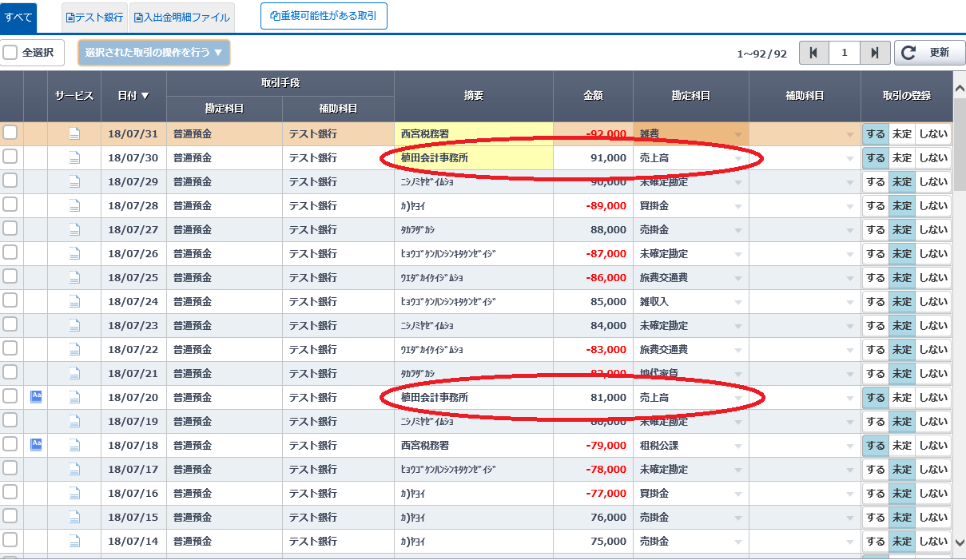
Task: Click the vertical scrollbar down arrow
Action: 960,542
